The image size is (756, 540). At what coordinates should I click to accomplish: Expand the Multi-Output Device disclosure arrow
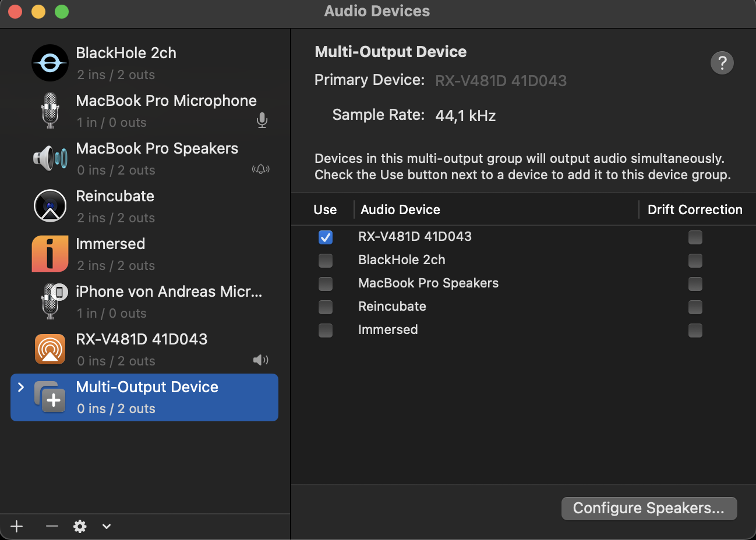(x=21, y=386)
